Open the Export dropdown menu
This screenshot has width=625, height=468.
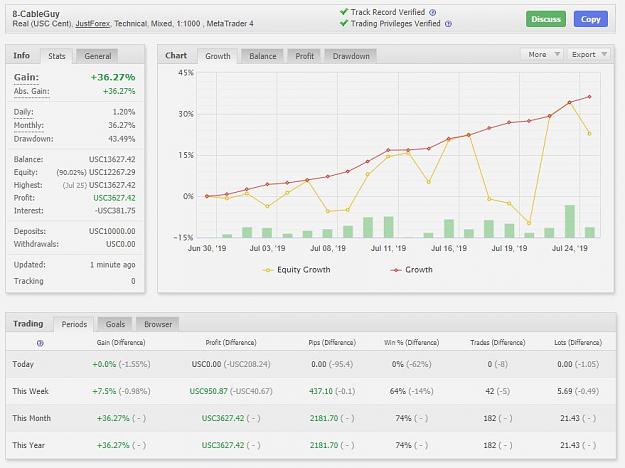588,54
